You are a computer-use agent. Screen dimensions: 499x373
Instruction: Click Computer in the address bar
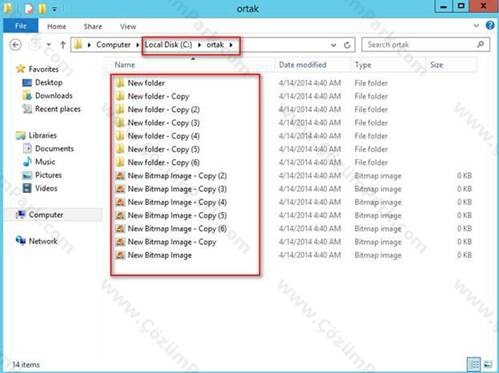click(113, 45)
